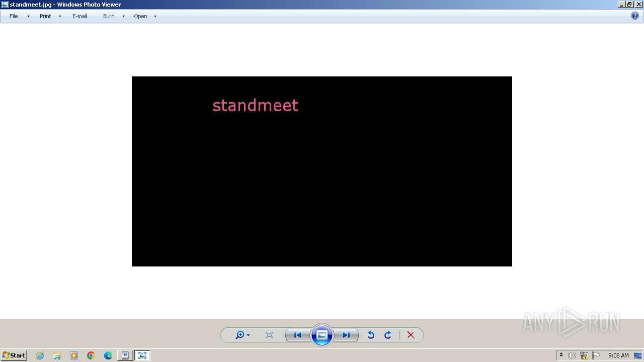Screen dimensions: 644x362
Task: Launch Microsoft Edge from taskbar
Action: [108, 355]
